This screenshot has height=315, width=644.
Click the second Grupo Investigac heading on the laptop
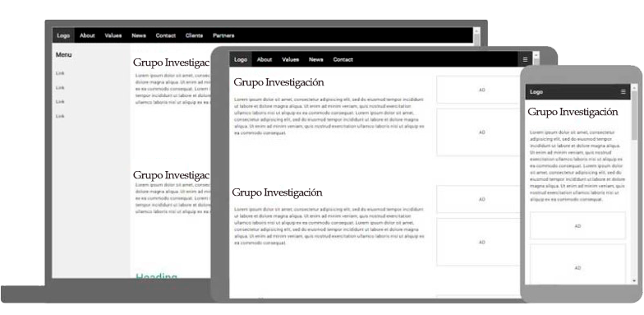(x=171, y=175)
